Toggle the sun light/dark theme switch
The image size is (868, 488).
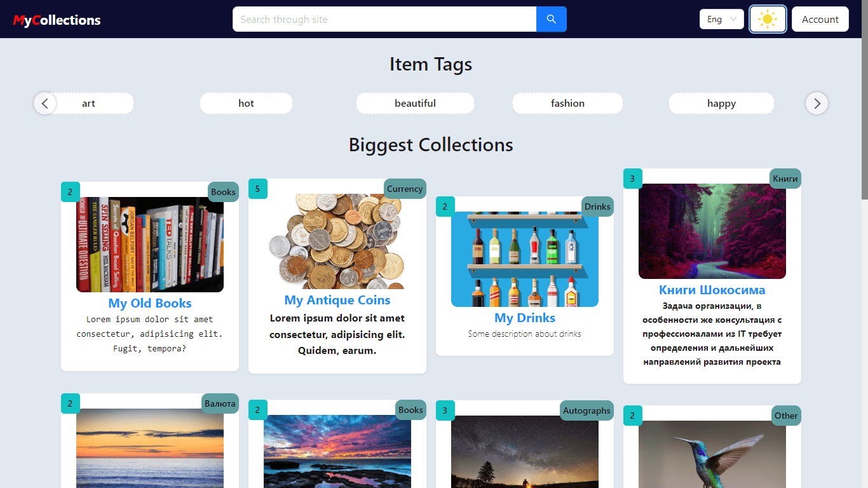768,19
